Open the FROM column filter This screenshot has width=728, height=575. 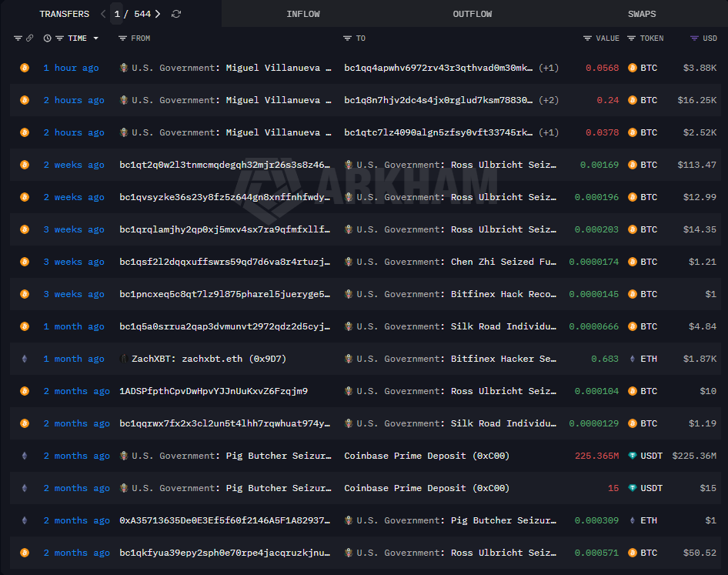(x=123, y=38)
